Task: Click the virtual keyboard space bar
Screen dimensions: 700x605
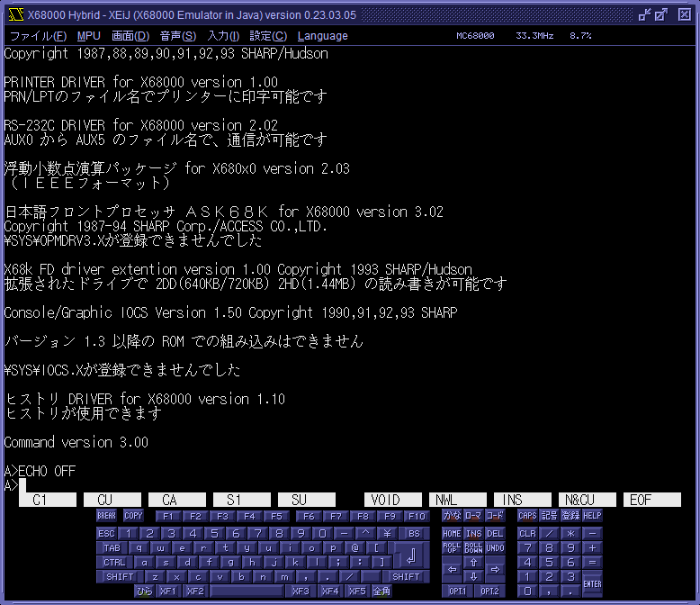Action: pos(247,591)
